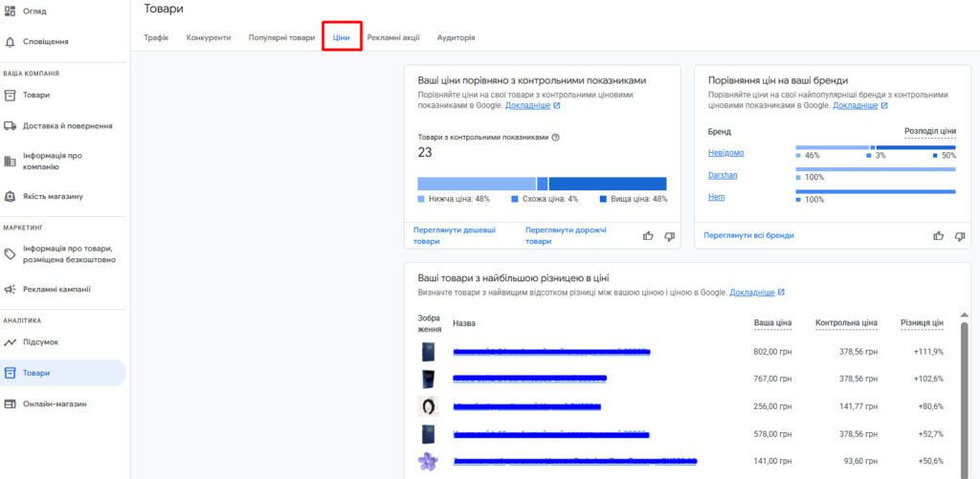The width and height of the screenshot is (980, 479).
Task: Open the Hem brand link
Action: pos(716,197)
